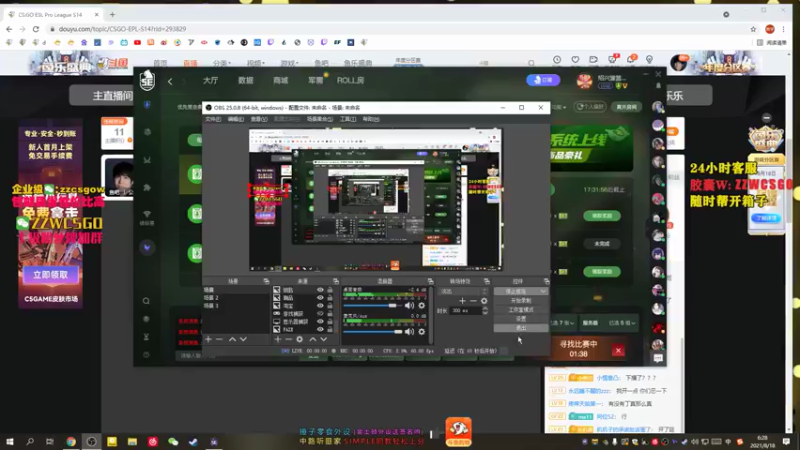Toggle visibility of the first source row
The height and width of the screenshot is (450, 800).
tap(320, 290)
